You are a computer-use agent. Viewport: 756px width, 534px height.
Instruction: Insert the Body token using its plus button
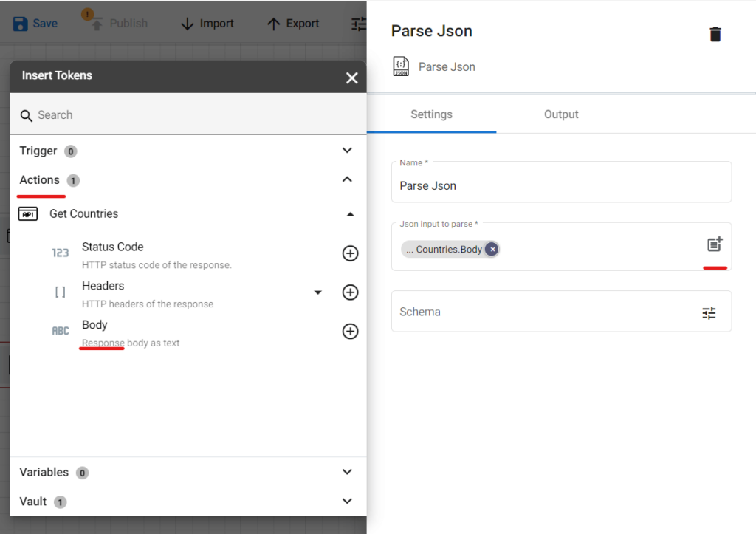(x=350, y=331)
